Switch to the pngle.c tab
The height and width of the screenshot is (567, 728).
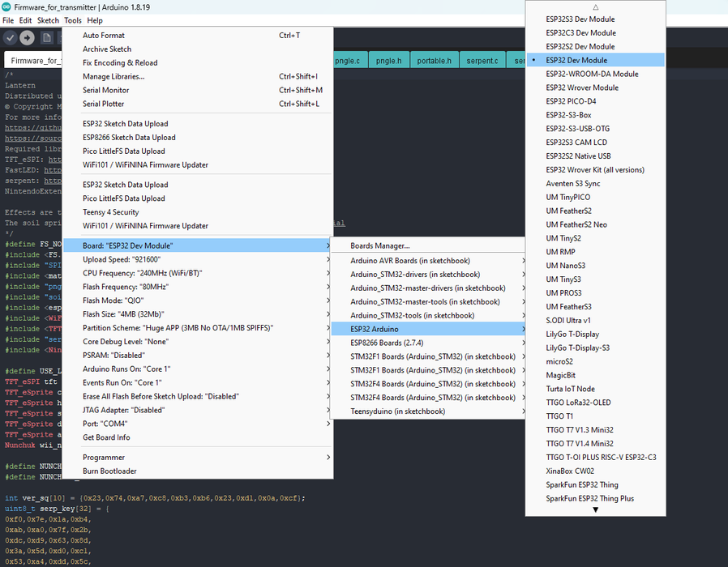click(349, 61)
